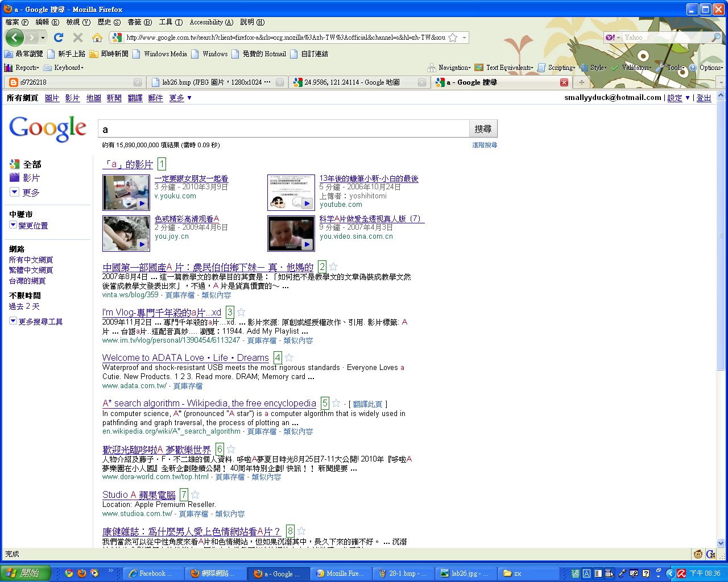728x582 pixels.
Task: Star the 康健雜誌 result
Action: 301,531
